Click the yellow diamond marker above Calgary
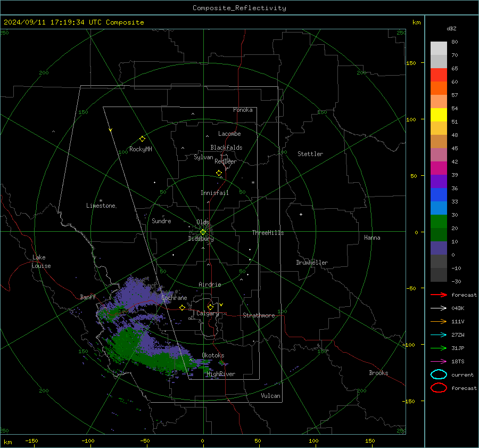Screen dimensions: 479x448 coord(210,307)
